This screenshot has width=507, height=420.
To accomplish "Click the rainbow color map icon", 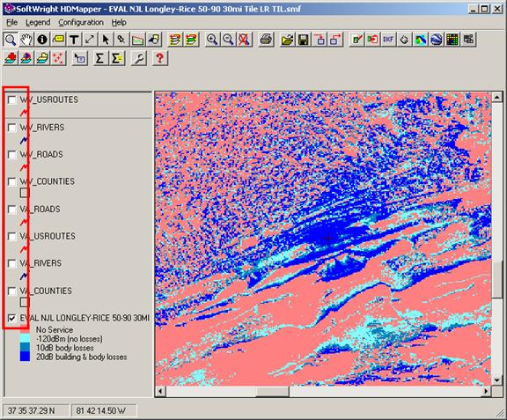I will (x=420, y=40).
